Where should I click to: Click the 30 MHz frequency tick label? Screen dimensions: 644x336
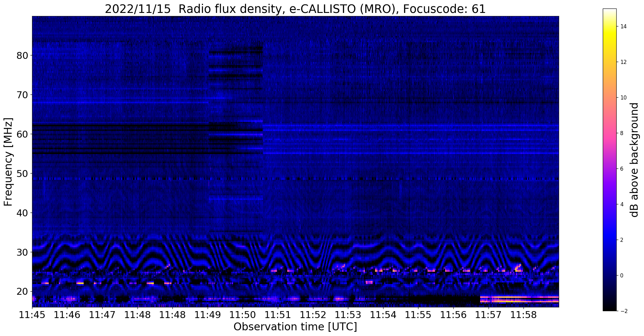pyautogui.click(x=22, y=252)
